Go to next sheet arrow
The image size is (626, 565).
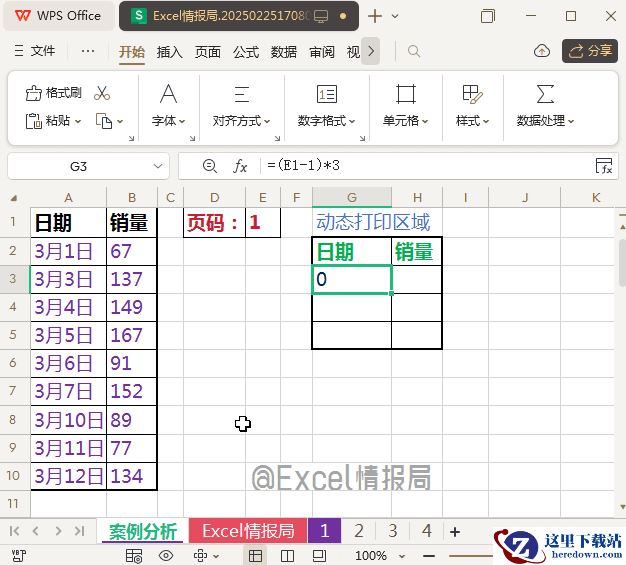pos(58,531)
